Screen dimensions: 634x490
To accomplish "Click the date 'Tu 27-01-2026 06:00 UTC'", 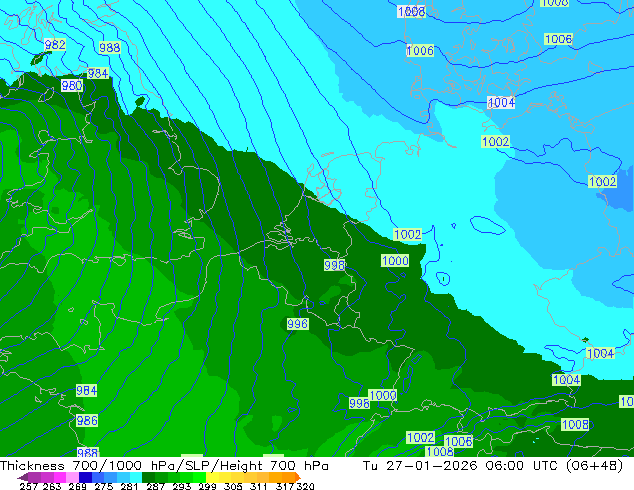I will point(461,466).
